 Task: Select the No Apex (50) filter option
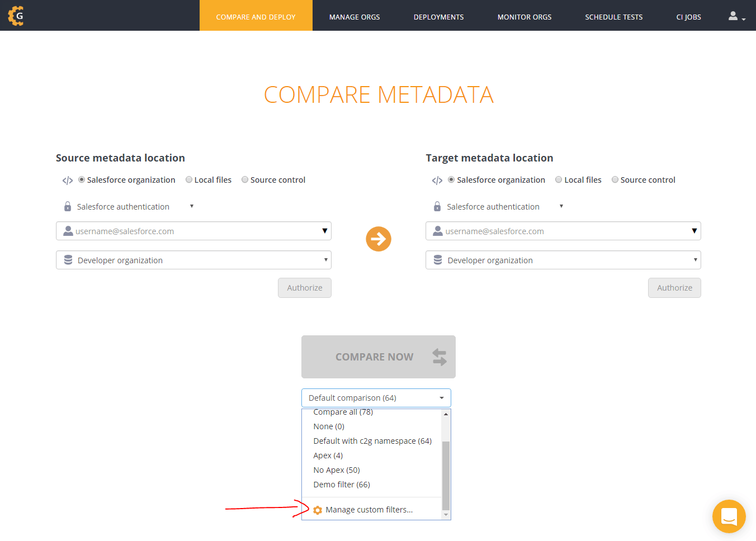click(337, 470)
